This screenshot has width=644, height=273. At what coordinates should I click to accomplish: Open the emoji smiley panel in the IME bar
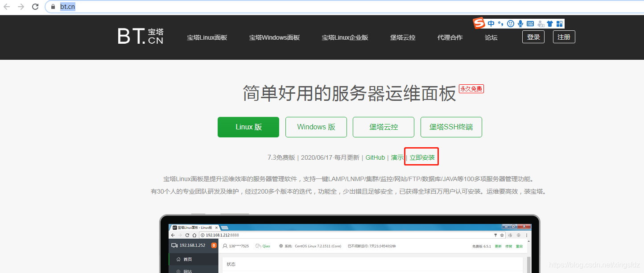point(511,24)
